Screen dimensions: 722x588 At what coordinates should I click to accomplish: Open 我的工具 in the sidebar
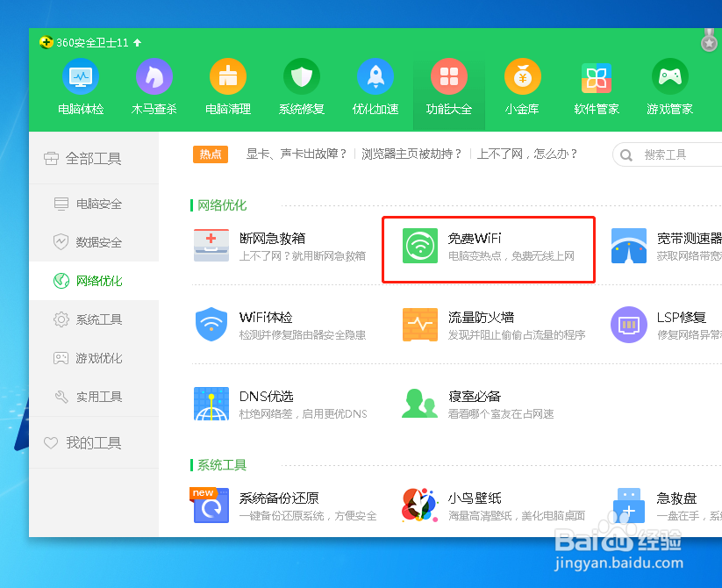click(94, 442)
